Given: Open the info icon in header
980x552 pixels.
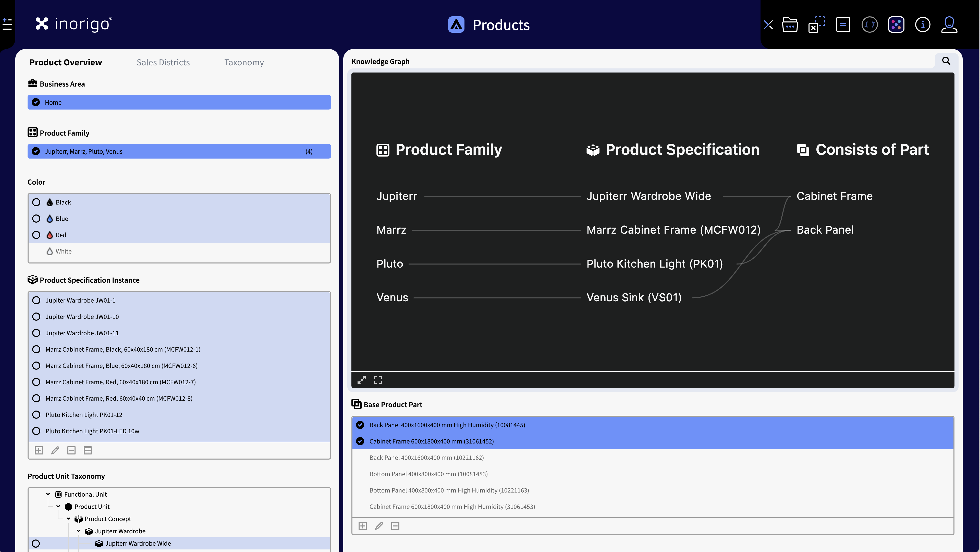Looking at the screenshot, I should [x=923, y=25].
